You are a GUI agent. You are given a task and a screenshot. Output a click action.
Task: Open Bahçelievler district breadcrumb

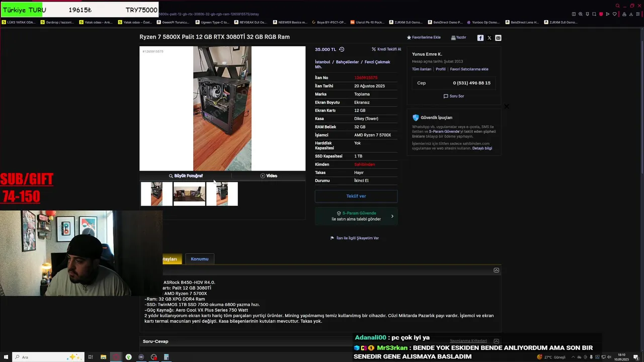coord(347,62)
